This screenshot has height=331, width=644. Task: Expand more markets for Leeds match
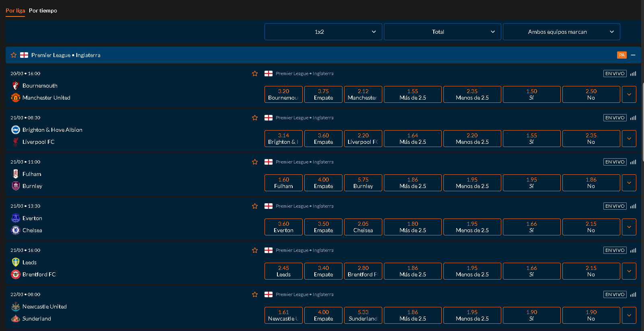pyautogui.click(x=629, y=271)
